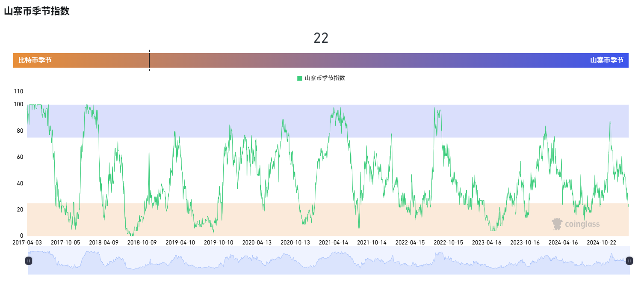Click the right range slider handle
Viewport: 644px width, 289px height.
point(629,260)
